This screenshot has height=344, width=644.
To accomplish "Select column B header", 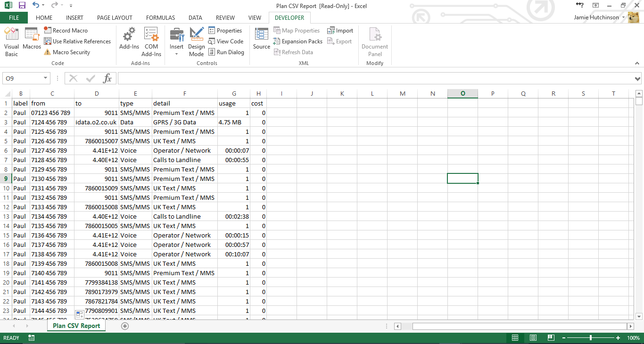I will click(21, 93).
